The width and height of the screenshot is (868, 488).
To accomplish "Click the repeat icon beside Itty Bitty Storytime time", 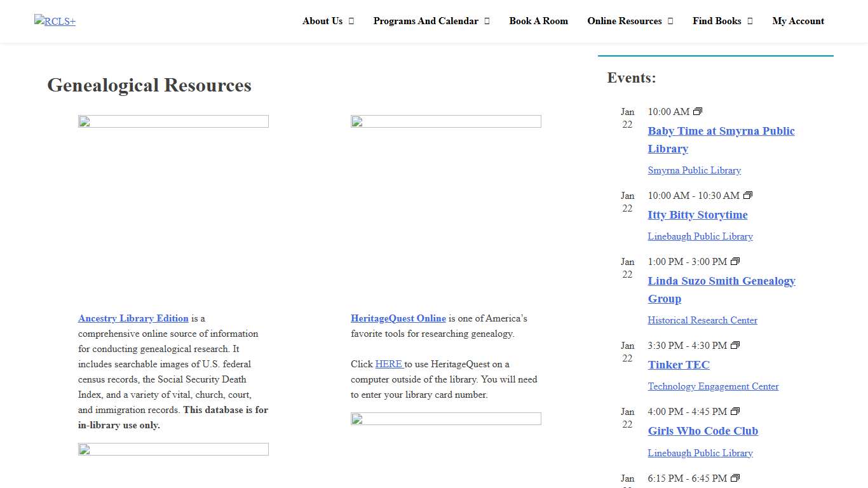I will click(x=748, y=195).
